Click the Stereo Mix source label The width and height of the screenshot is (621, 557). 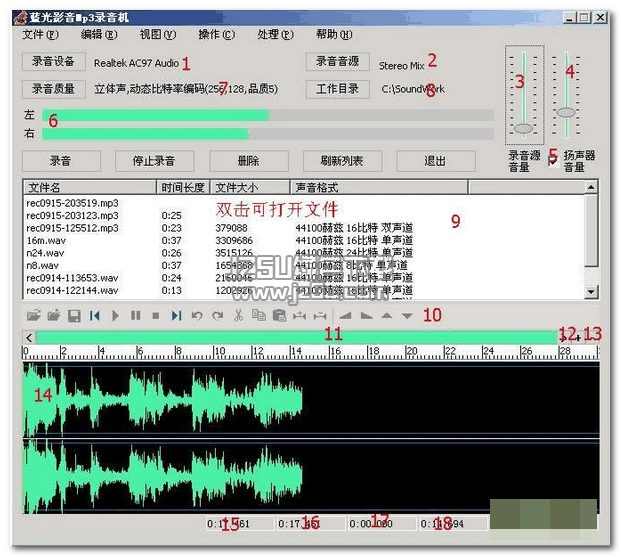(401, 66)
